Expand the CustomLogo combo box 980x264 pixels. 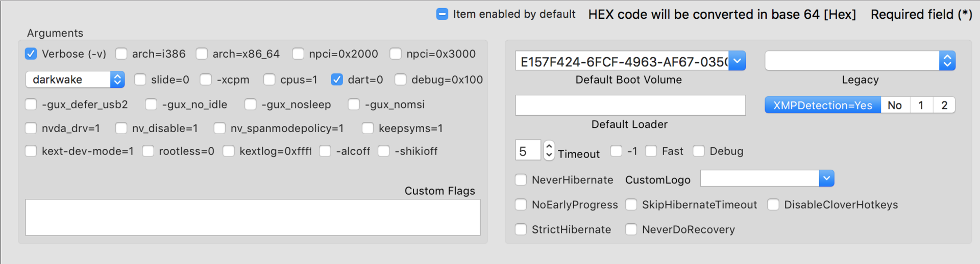pyautogui.click(x=826, y=178)
